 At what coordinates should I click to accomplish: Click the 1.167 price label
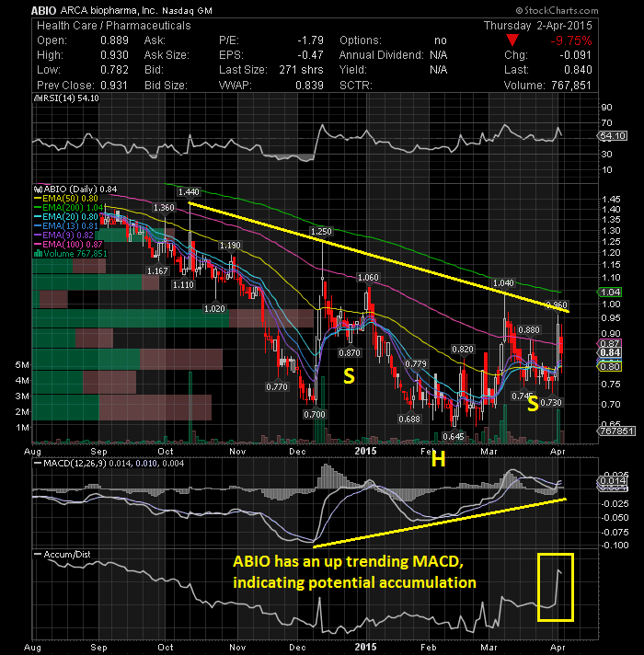[157, 270]
